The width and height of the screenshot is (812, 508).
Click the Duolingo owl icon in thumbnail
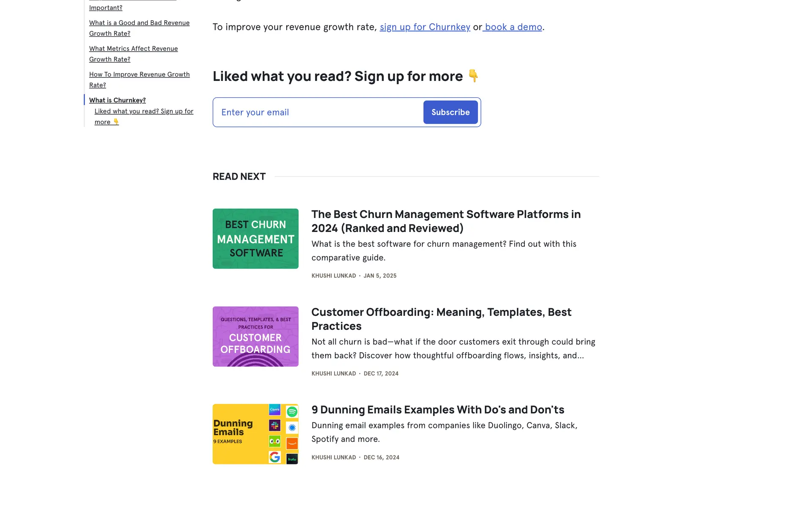(x=275, y=442)
